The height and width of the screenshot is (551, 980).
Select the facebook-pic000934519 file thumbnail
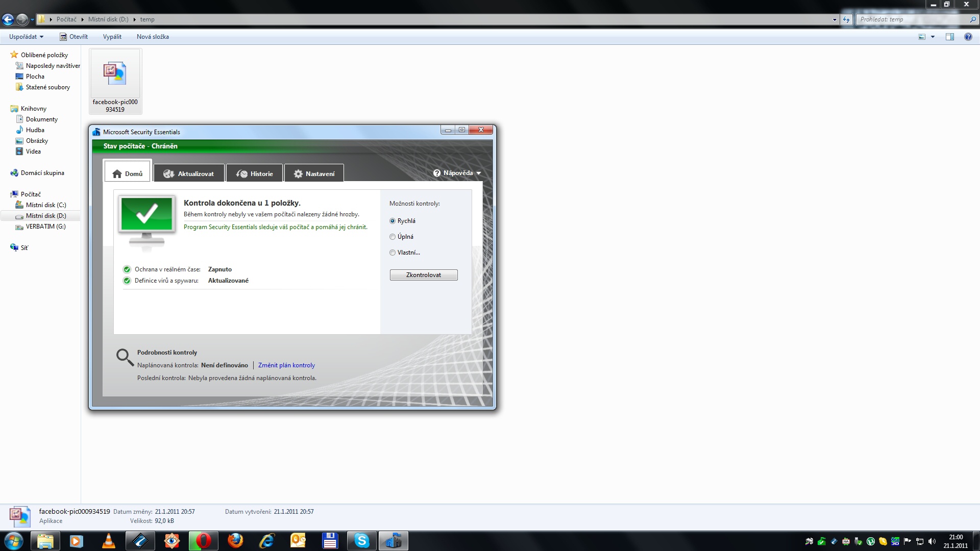[115, 81]
